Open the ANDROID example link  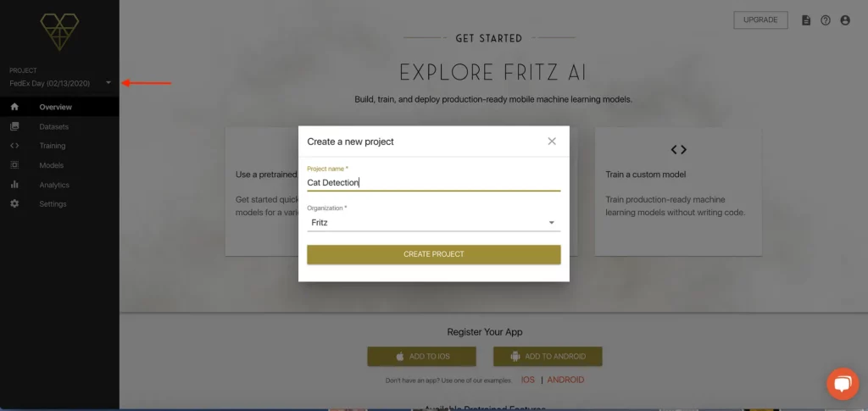pyautogui.click(x=565, y=380)
